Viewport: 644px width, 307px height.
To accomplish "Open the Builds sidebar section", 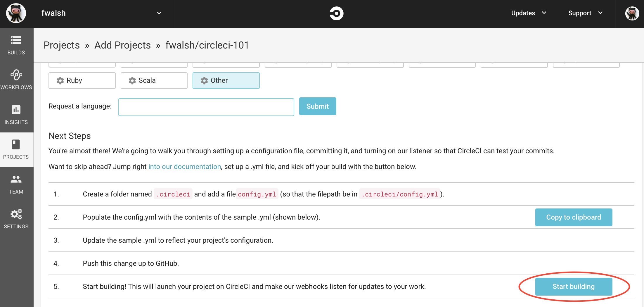I will (16, 46).
